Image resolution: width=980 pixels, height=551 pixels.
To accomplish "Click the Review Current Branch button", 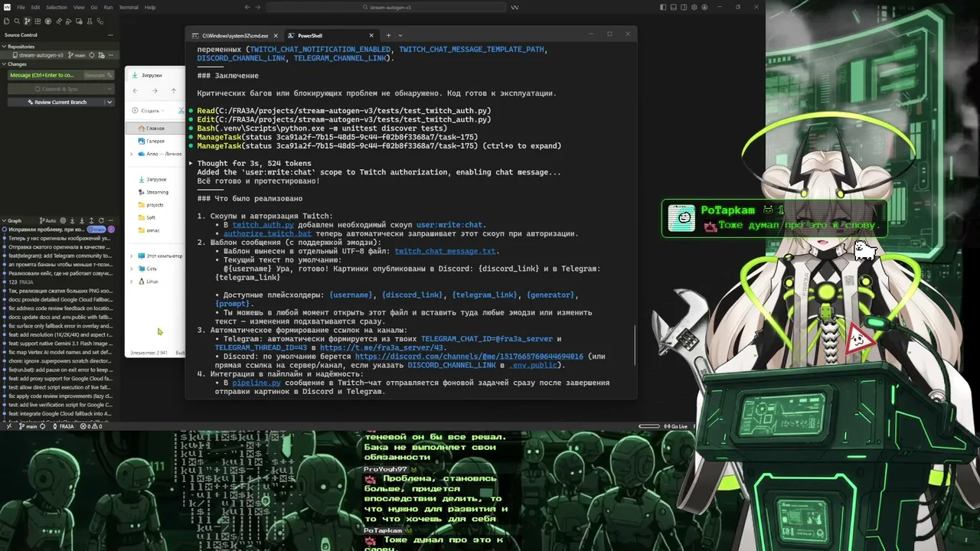I will [x=56, y=102].
